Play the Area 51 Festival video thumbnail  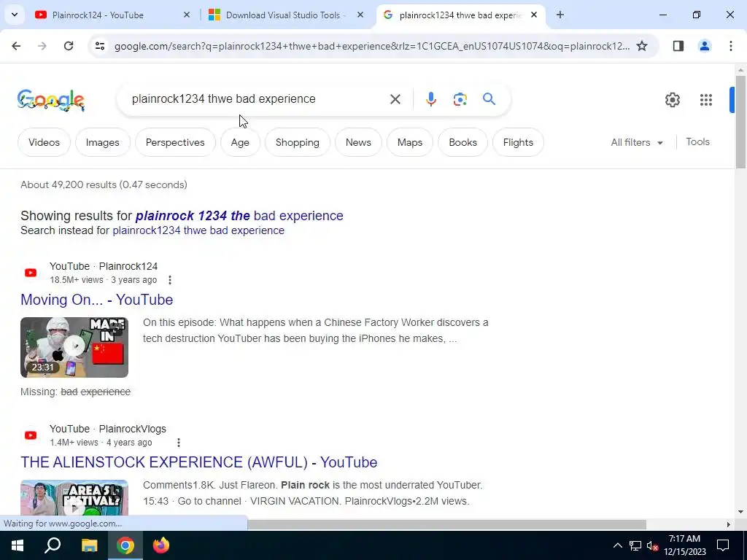coord(74,497)
